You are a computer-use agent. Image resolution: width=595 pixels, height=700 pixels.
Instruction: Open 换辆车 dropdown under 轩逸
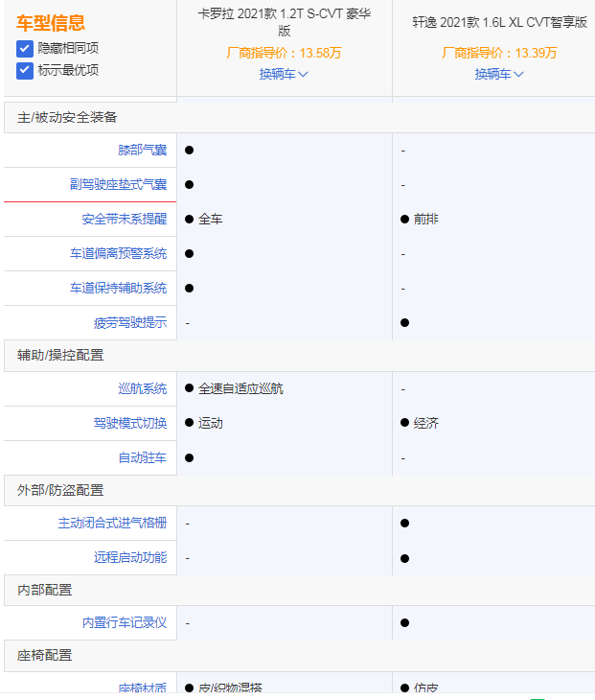(x=499, y=74)
